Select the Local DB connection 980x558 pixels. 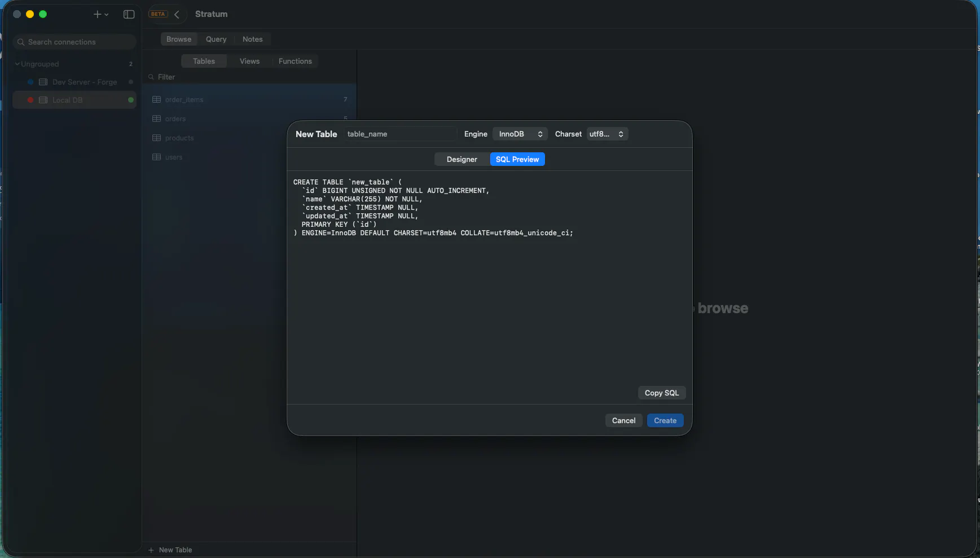point(74,100)
